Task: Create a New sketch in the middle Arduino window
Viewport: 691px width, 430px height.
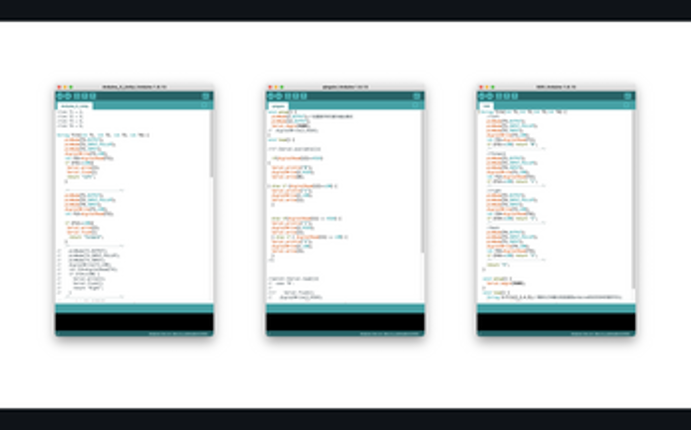Action: (288, 96)
